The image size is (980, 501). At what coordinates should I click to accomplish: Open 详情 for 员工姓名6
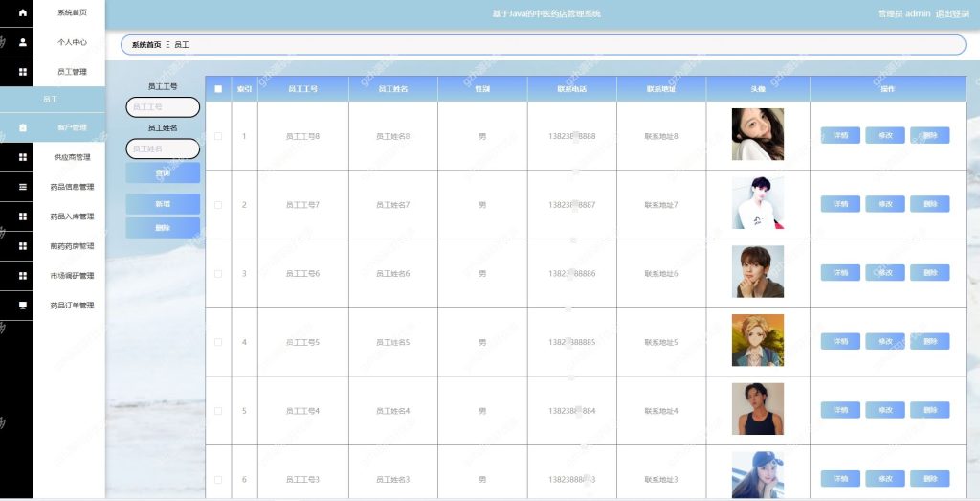tap(840, 273)
